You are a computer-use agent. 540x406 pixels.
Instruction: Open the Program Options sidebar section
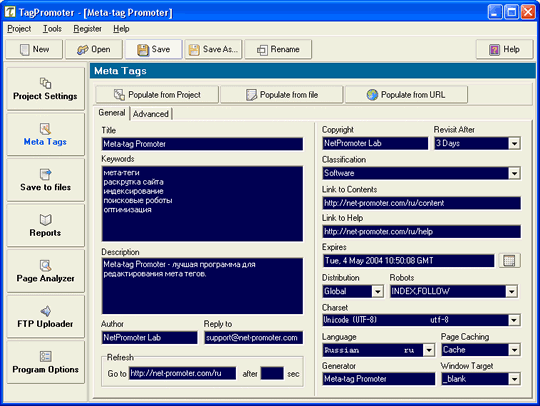(x=45, y=362)
